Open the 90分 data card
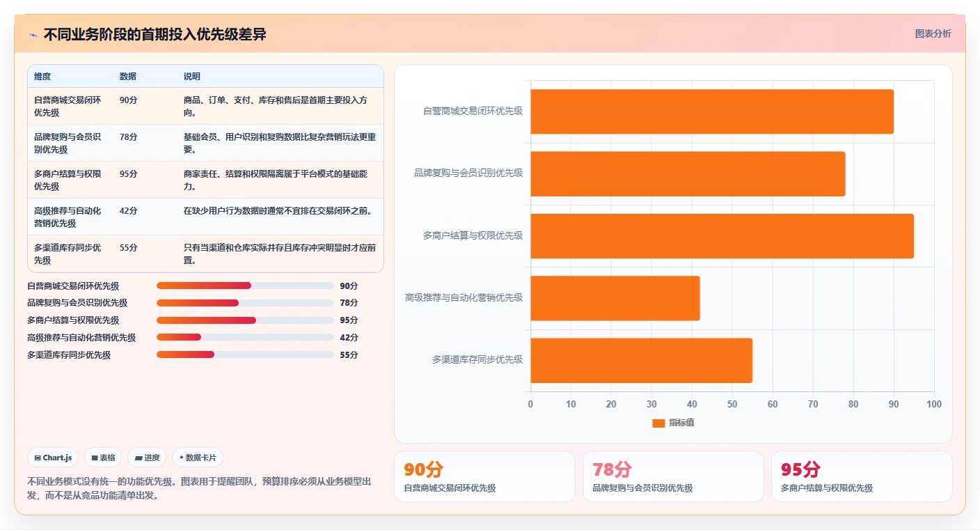980x530 pixels. pos(484,476)
